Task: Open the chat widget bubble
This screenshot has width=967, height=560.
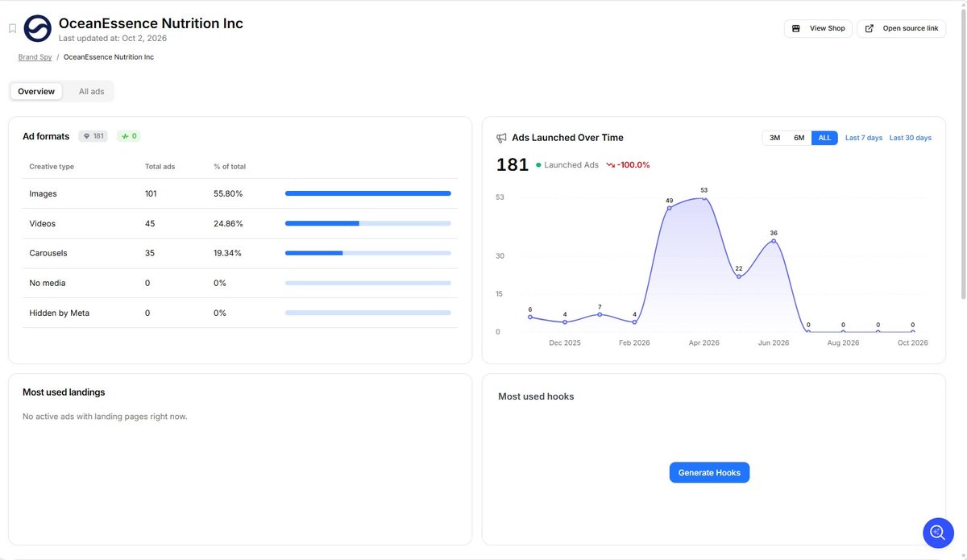Action: point(938,533)
